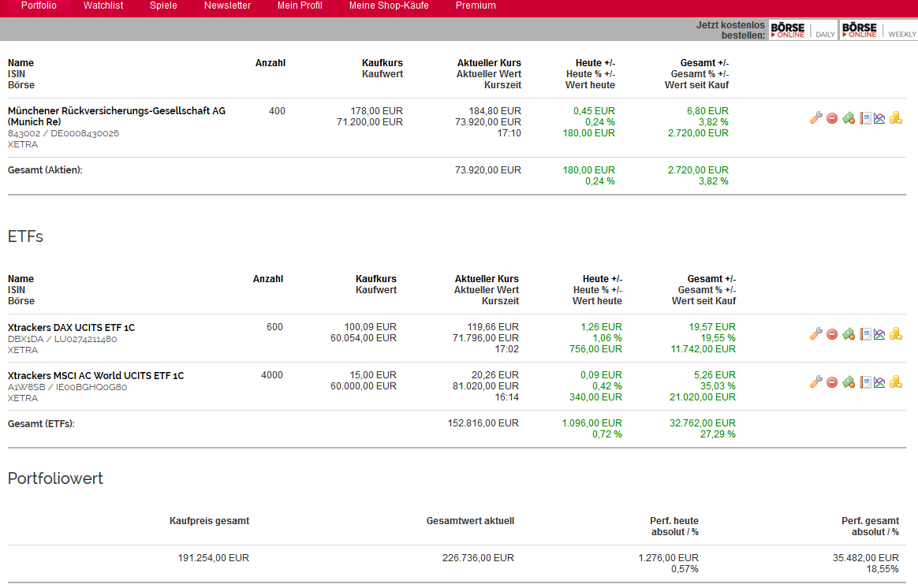Click the Gesamt (Aktien): row label
918x588 pixels.
(x=45, y=170)
